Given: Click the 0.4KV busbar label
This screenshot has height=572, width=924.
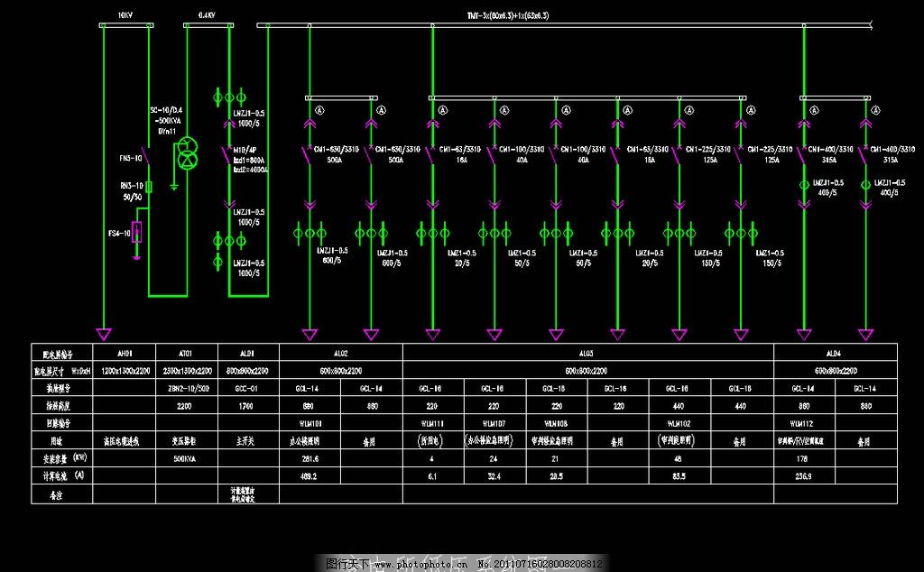Looking at the screenshot, I should coord(205,16).
